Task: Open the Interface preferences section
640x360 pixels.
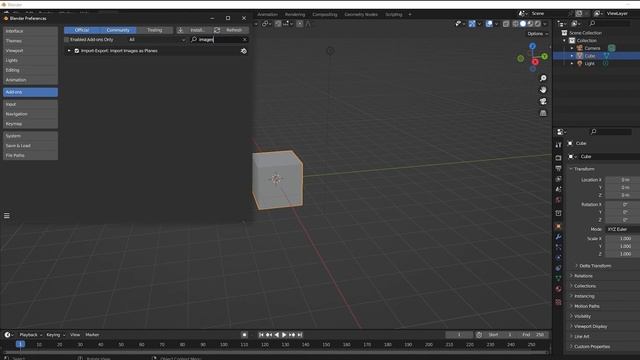Action: click(30, 31)
